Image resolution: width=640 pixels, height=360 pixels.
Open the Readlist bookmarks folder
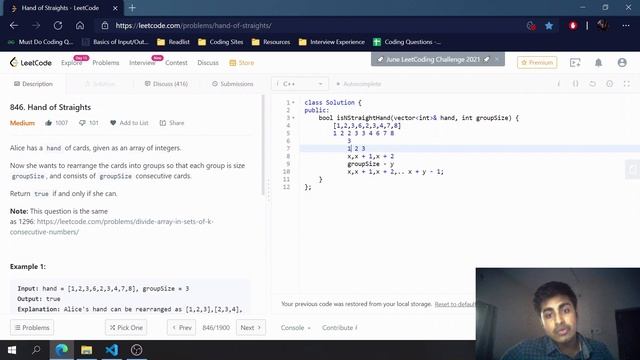tap(173, 42)
